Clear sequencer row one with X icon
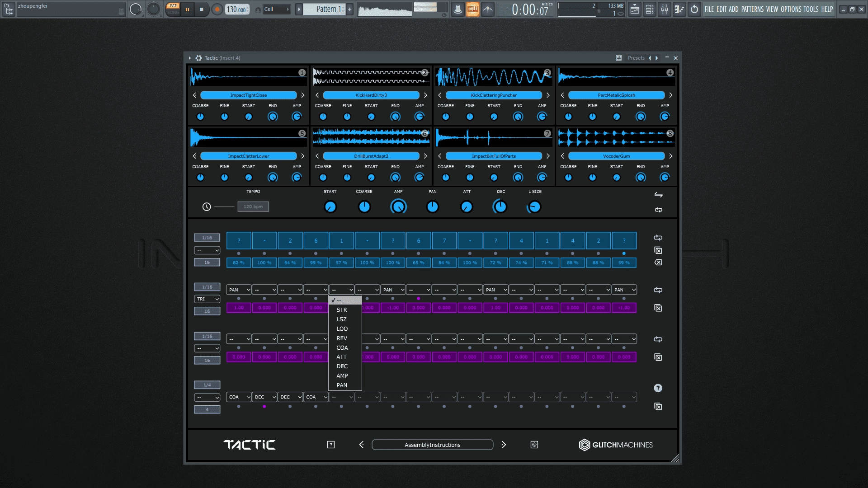Viewport: 868px width, 488px height. 658,263
